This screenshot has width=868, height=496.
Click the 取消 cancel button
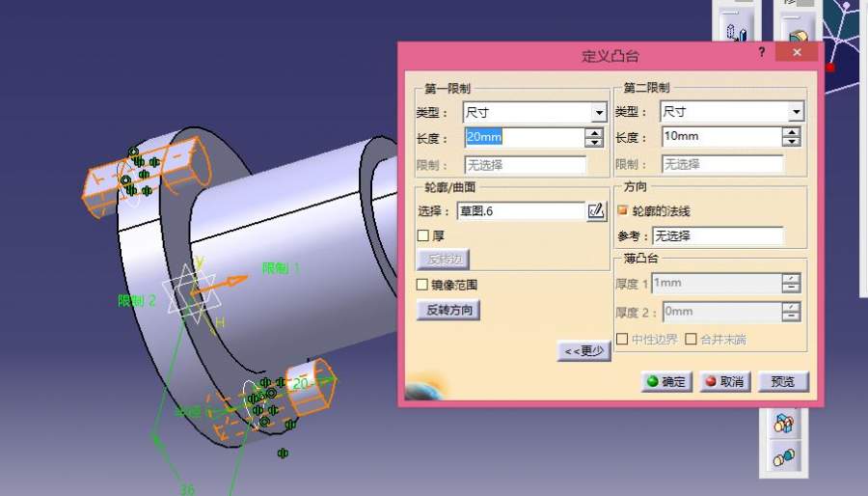(725, 381)
